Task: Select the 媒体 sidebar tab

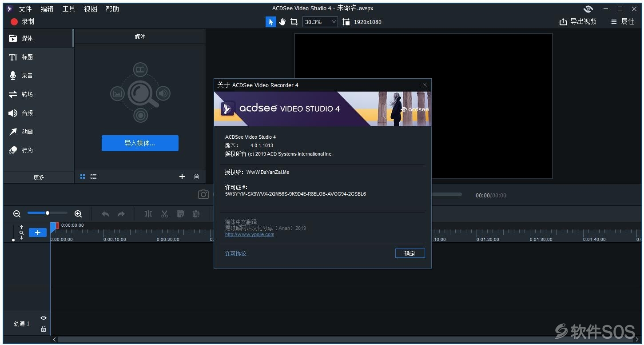Action: (38, 38)
